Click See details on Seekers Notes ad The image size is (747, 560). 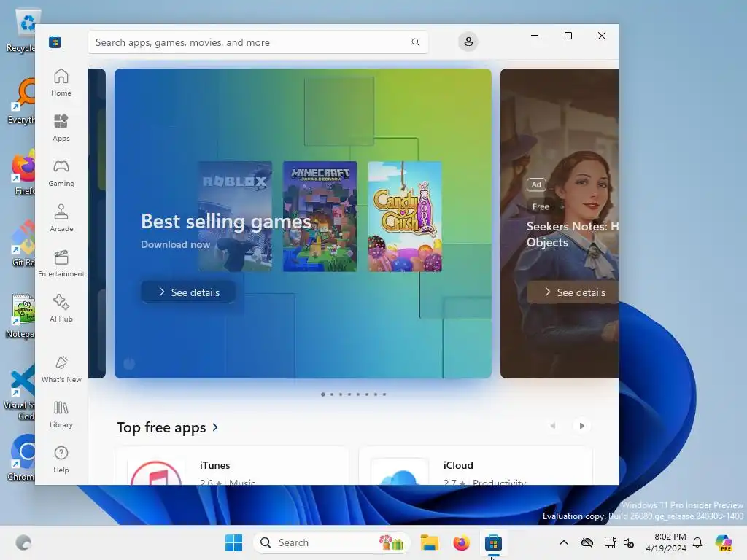pos(573,292)
